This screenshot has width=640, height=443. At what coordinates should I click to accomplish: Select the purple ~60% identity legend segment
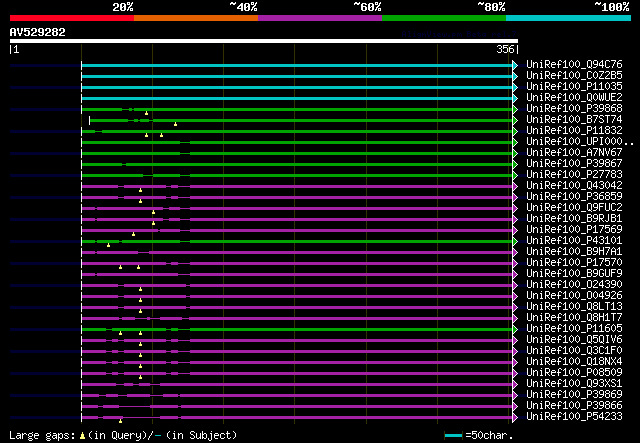(320, 18)
